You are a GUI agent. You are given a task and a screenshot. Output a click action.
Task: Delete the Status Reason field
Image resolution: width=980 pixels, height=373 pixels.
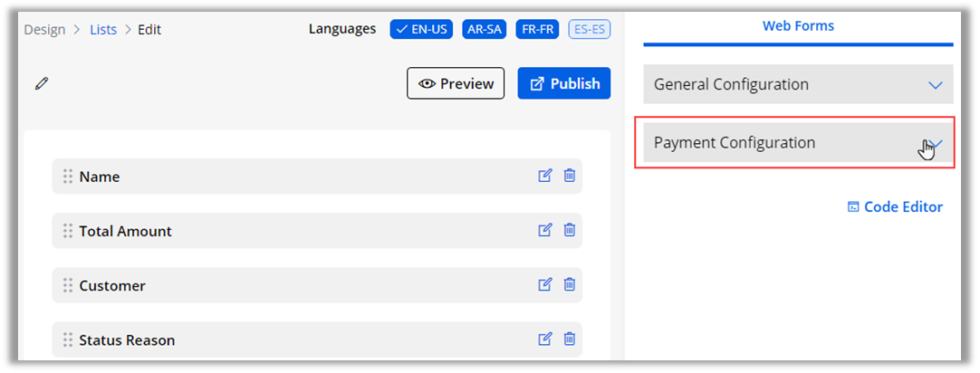(569, 339)
